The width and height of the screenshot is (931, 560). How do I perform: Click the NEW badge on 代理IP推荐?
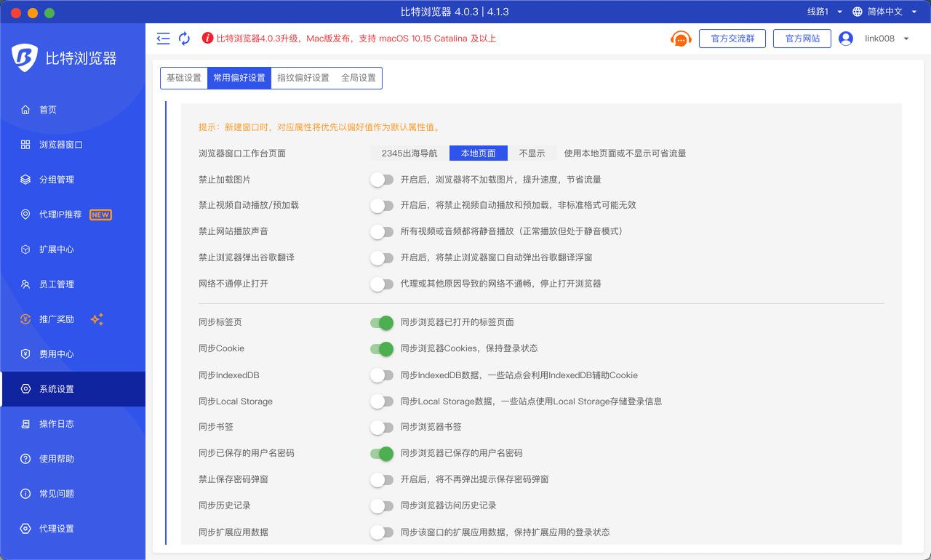(x=100, y=215)
